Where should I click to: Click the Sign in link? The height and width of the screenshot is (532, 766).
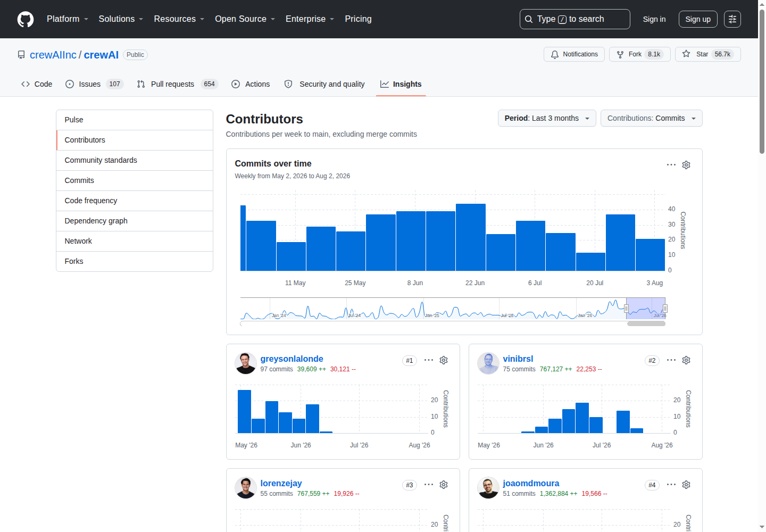pos(654,19)
